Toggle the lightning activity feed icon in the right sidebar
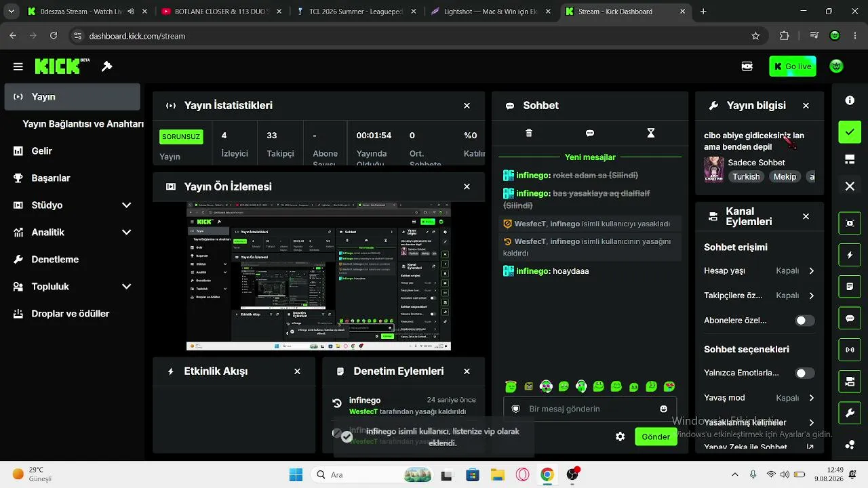868x488 pixels. [x=850, y=255]
